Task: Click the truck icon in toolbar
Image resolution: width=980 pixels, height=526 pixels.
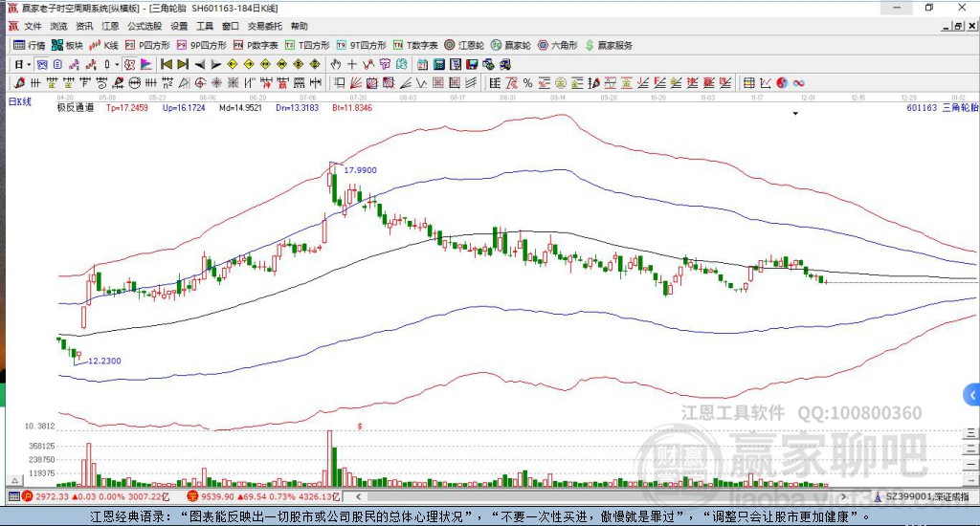Action: click(x=505, y=64)
